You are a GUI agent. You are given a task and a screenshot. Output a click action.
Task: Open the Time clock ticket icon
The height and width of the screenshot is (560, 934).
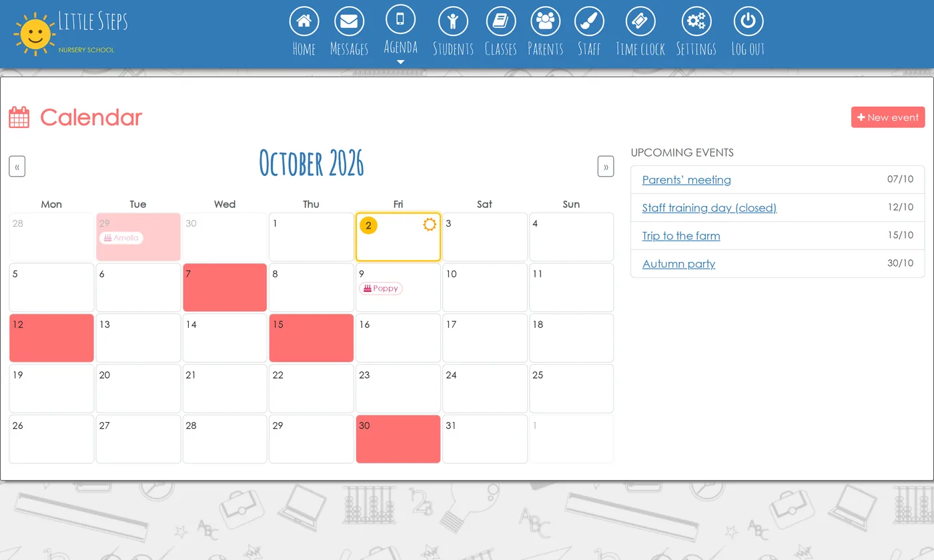tap(640, 21)
